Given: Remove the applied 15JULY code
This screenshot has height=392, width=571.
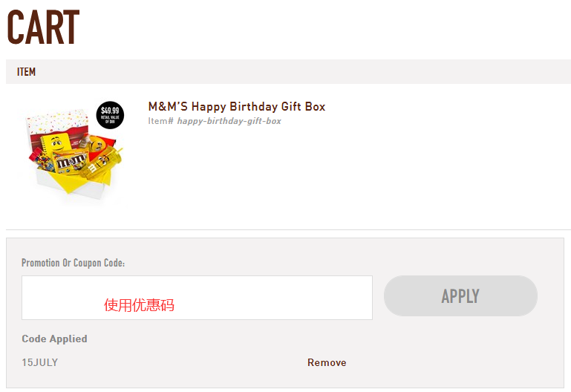Looking at the screenshot, I should (x=327, y=362).
